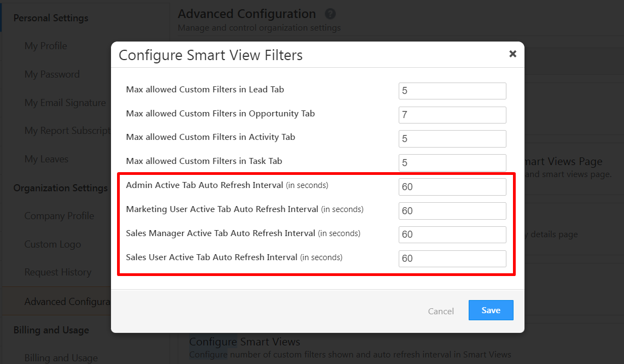Open My Email Signature settings
The width and height of the screenshot is (624, 364).
pos(65,103)
